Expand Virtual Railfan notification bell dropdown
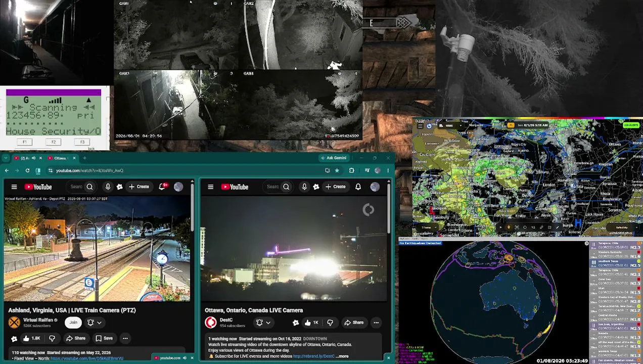The image size is (643, 364). (x=100, y=323)
